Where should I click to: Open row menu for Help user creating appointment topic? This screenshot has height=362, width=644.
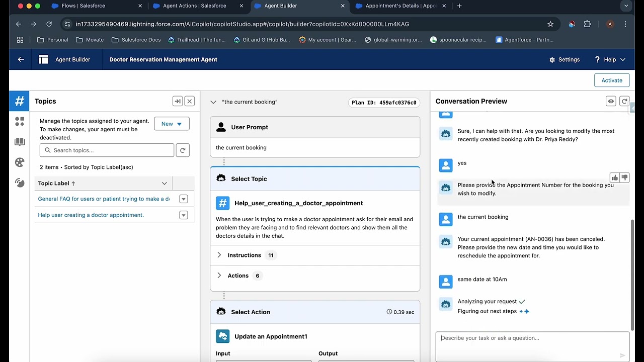click(x=183, y=215)
